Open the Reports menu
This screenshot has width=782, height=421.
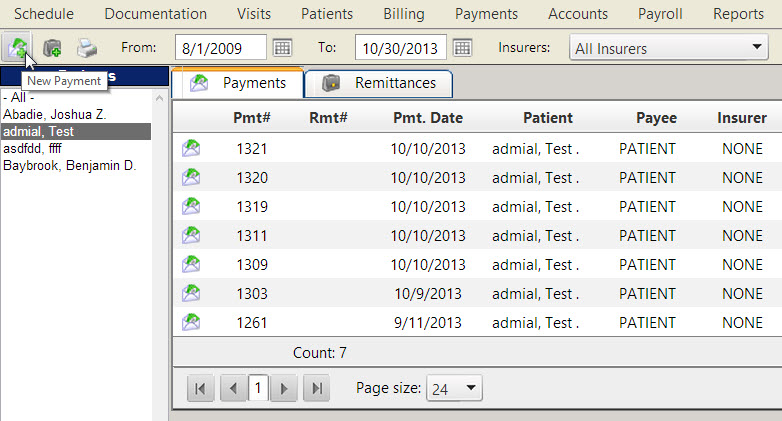click(738, 14)
